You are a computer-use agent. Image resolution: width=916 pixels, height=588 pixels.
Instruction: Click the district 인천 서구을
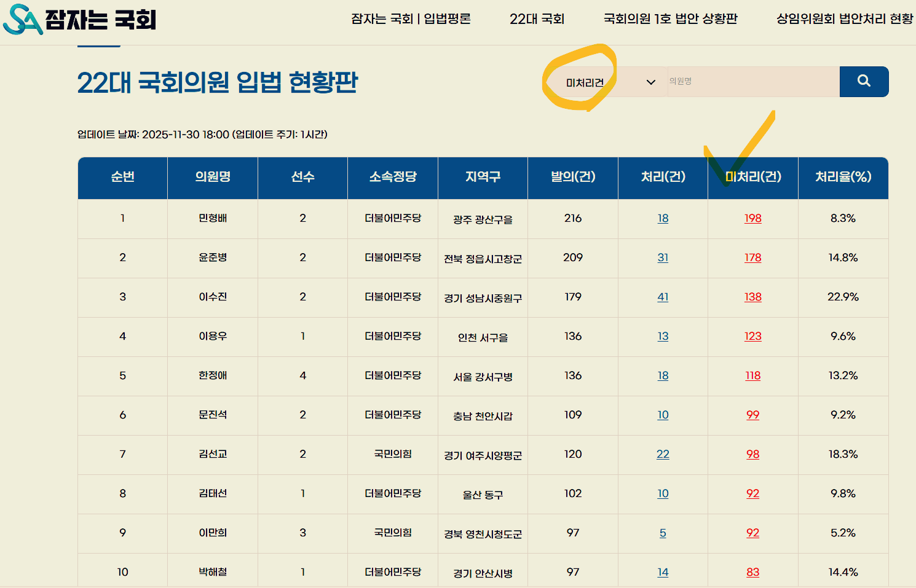point(483,337)
